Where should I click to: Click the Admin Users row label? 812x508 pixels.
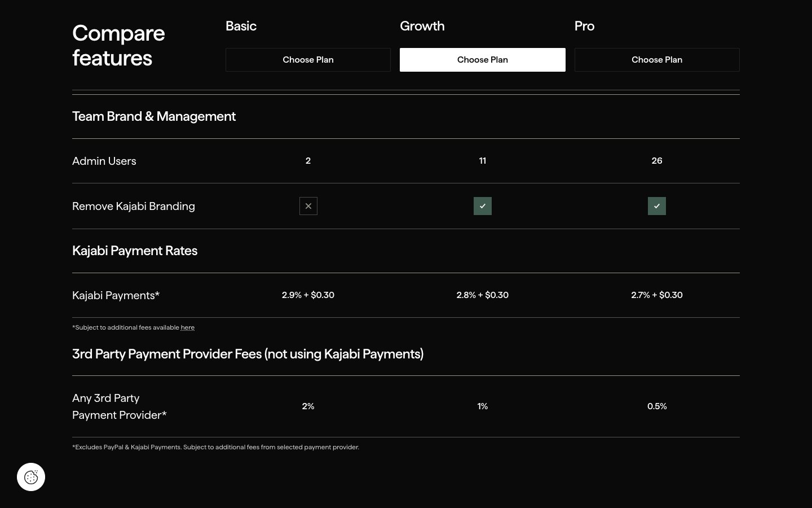pyautogui.click(x=104, y=161)
